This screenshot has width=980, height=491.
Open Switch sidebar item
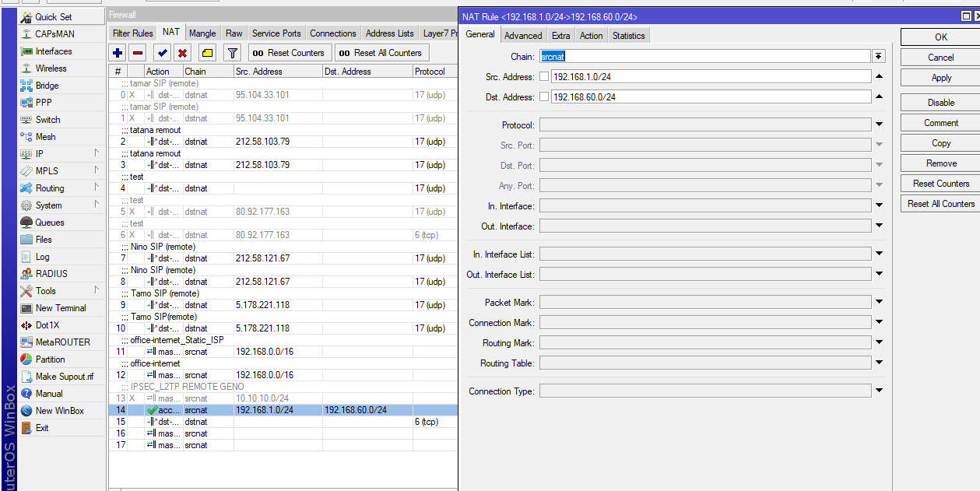click(61, 120)
